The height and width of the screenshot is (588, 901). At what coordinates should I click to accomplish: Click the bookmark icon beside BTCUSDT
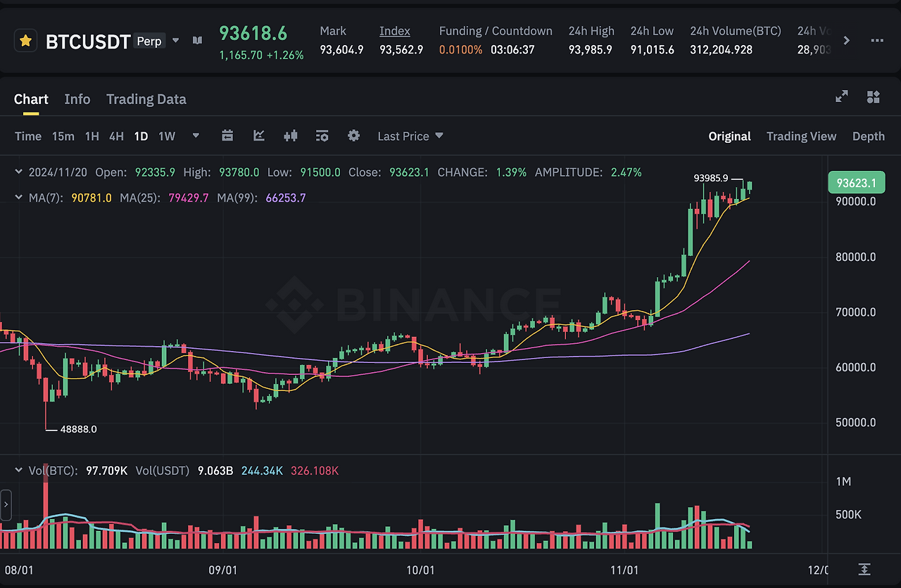pyautogui.click(x=197, y=40)
